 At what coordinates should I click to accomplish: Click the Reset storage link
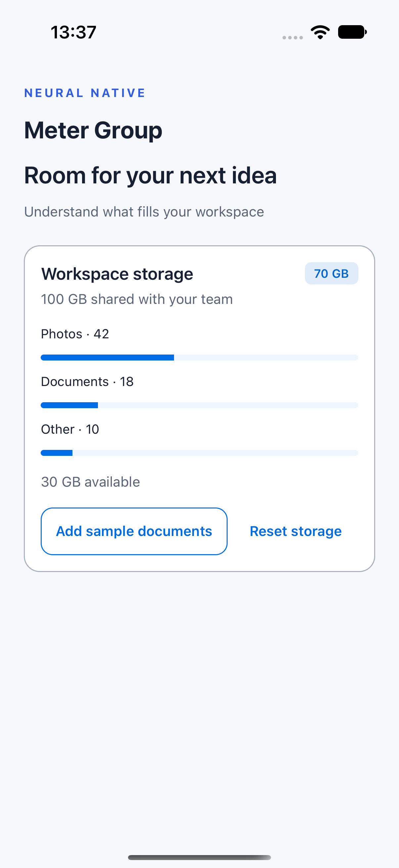(x=296, y=531)
